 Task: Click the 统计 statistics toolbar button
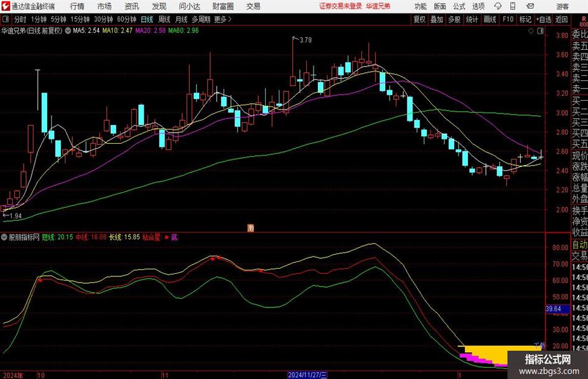[x=472, y=19]
